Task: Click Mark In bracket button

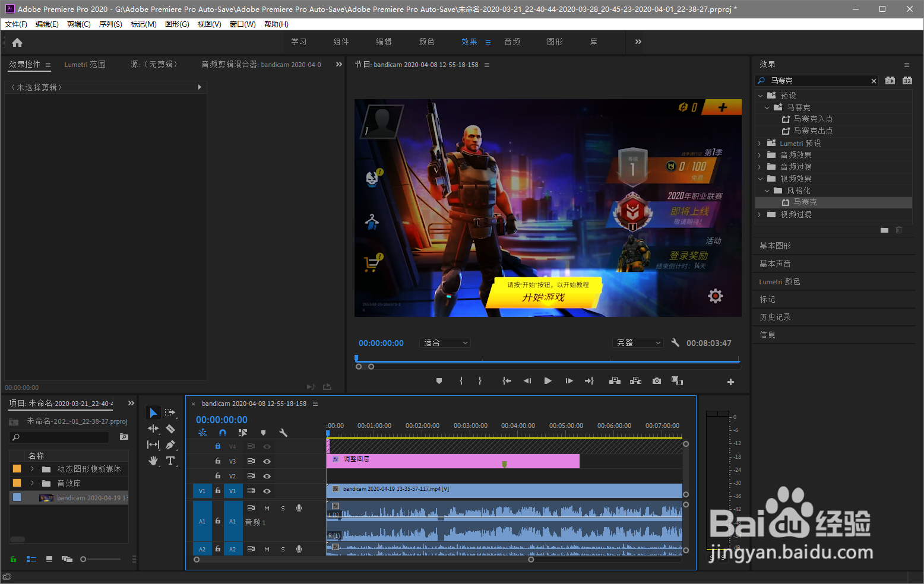Action: [461, 381]
